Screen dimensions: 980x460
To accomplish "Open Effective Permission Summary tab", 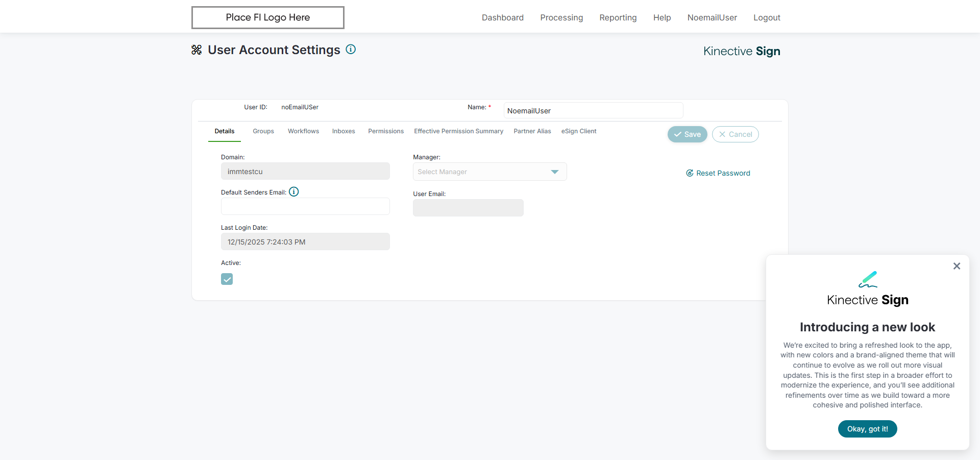I will click(458, 131).
